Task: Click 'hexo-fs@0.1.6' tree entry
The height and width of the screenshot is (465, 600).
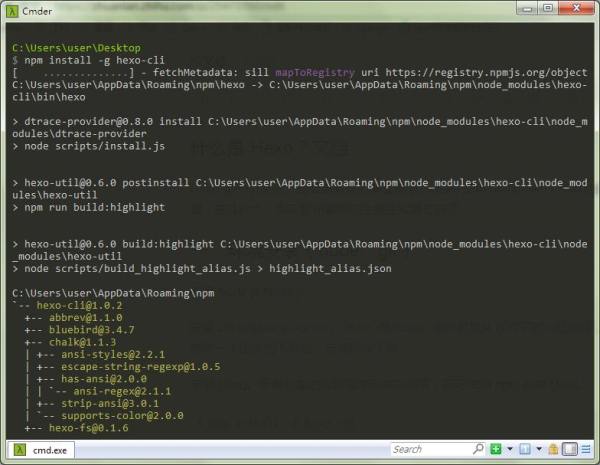Action: [x=88, y=427]
